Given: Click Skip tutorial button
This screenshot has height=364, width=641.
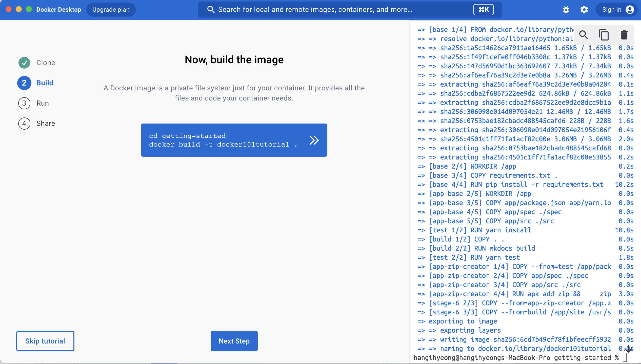Looking at the screenshot, I should pyautogui.click(x=45, y=341).
